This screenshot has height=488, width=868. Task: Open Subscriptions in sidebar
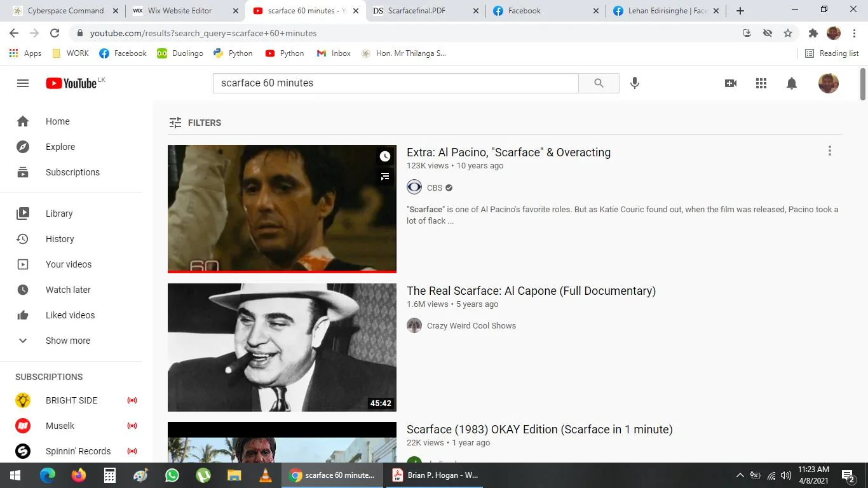[71, 172]
